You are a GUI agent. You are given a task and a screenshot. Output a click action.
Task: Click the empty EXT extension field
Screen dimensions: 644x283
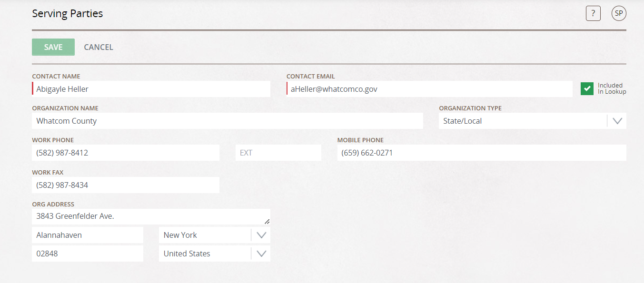[x=278, y=153]
